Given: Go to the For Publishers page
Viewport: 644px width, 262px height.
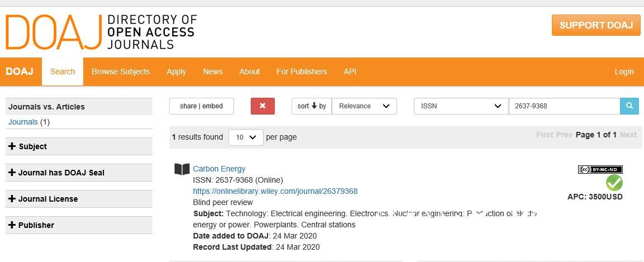Looking at the screenshot, I should click(302, 72).
